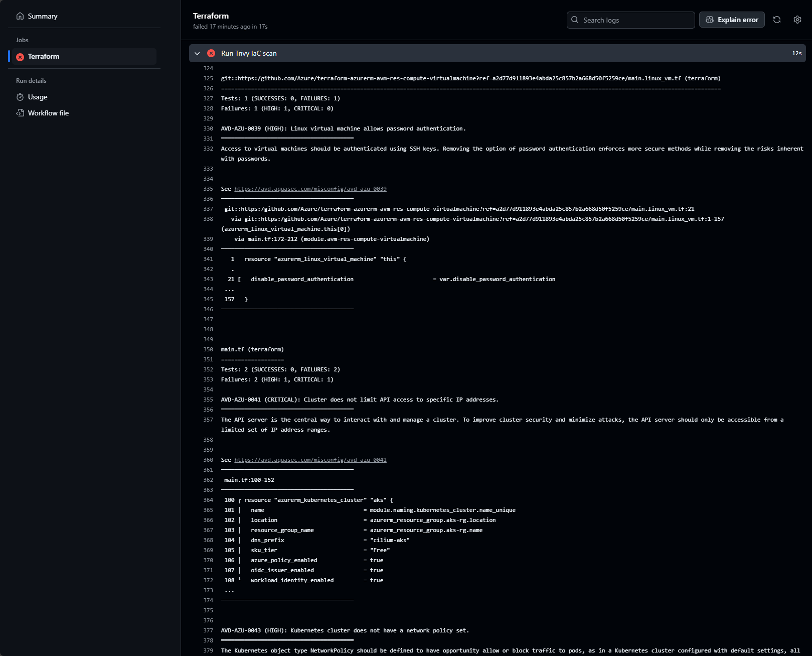Image resolution: width=812 pixels, height=656 pixels.
Task: Select the Terraform job in sidebar
Action: pos(44,57)
